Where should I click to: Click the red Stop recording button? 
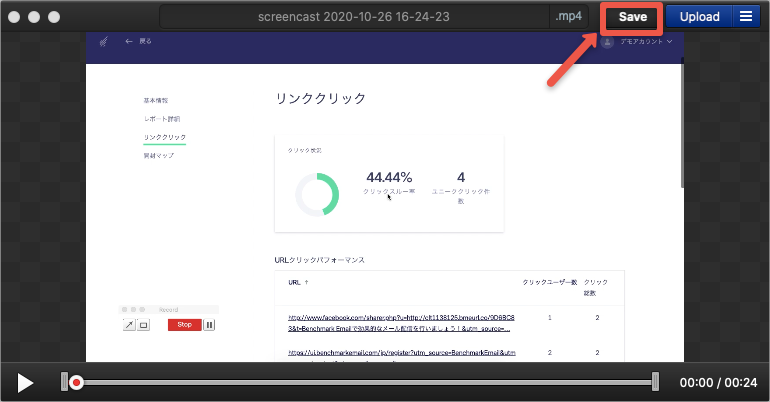click(184, 325)
